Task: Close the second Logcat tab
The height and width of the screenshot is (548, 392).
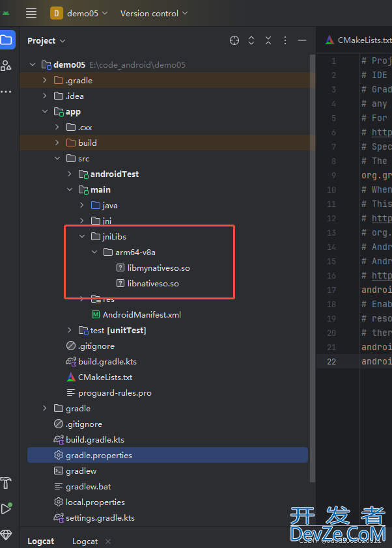Action: click(x=108, y=541)
